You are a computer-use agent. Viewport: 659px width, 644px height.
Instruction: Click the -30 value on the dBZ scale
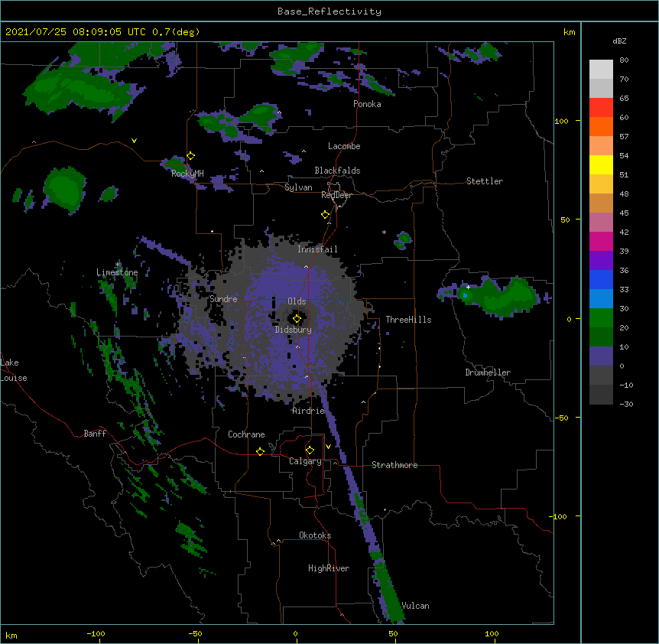tap(626, 404)
